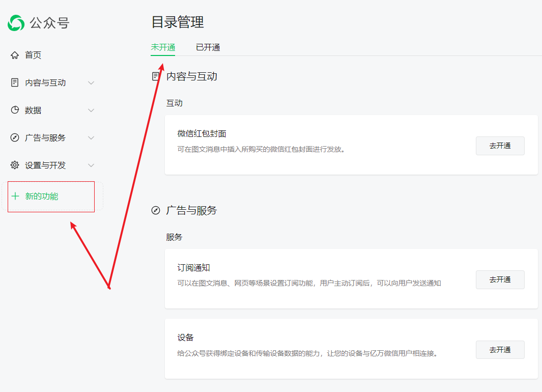Screen dimensions: 542x392
Task: Select the 新的功能 sidebar entry
Action: (x=42, y=196)
